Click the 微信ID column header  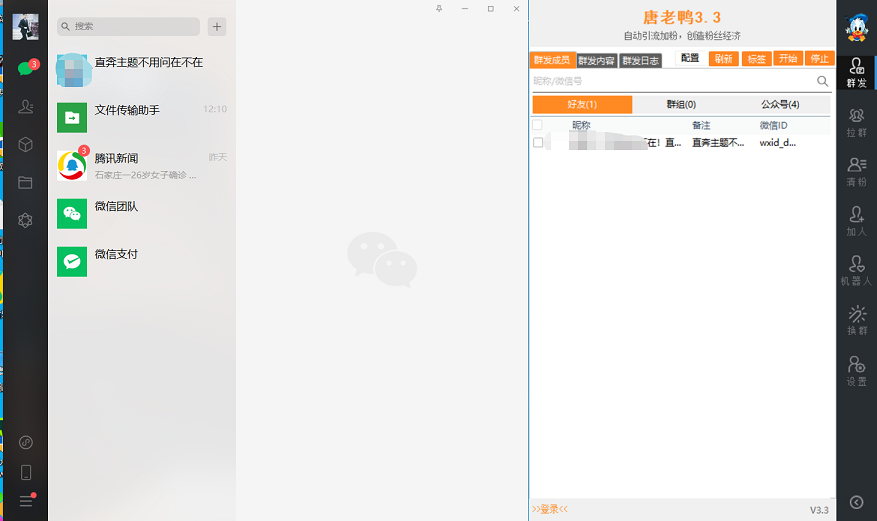pos(774,125)
